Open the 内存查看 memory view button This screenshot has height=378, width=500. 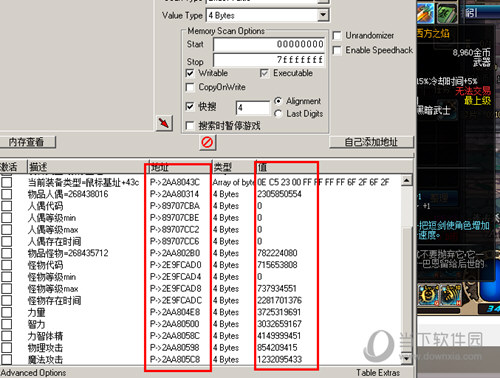[27, 142]
